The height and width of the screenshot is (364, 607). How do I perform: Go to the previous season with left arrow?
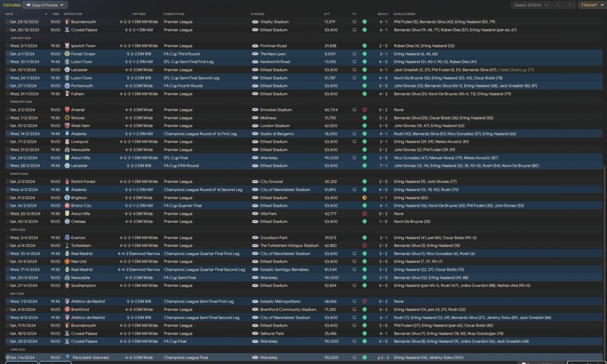click(558, 5)
